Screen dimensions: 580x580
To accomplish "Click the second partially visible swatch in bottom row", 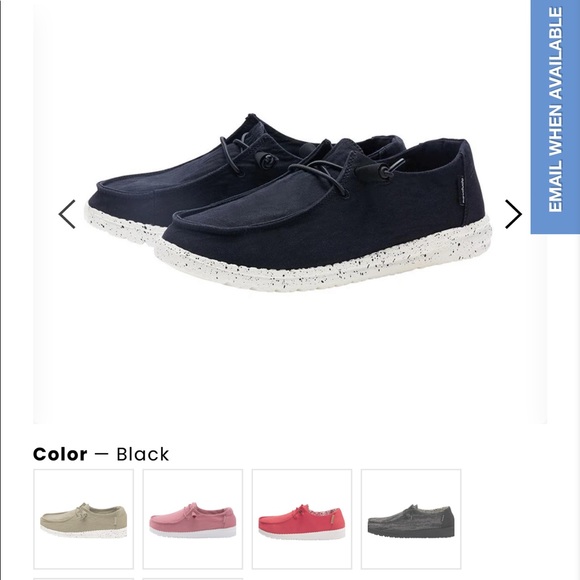I will [x=193, y=579].
